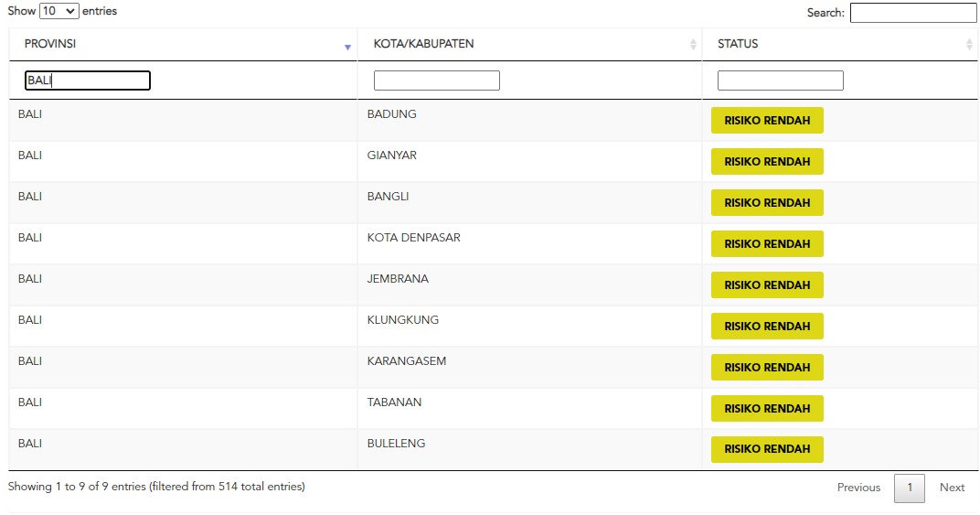Screen dimensions: 980x515
Task: Click the STATUS column filter box
Action: (780, 80)
